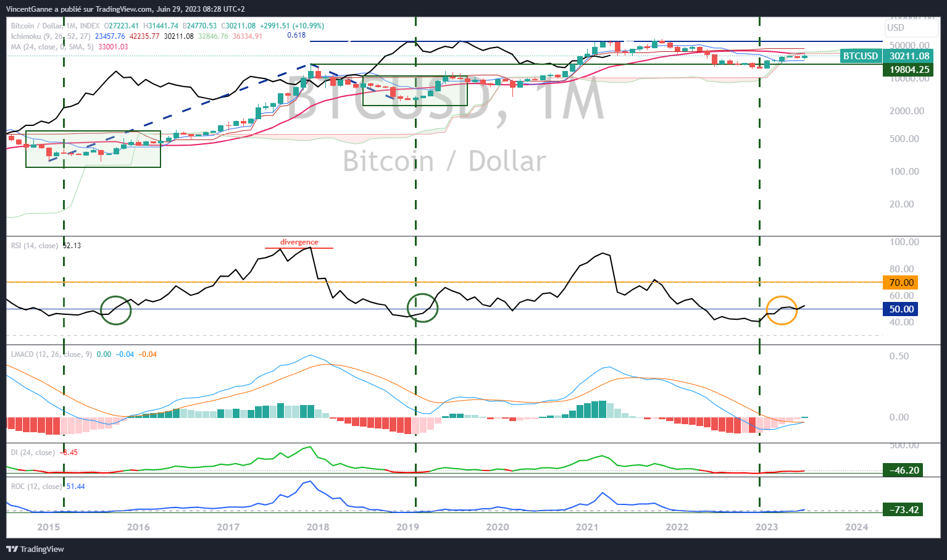This screenshot has width=947, height=560.
Task: Click the dark green 19804.25 price label
Action: (909, 70)
